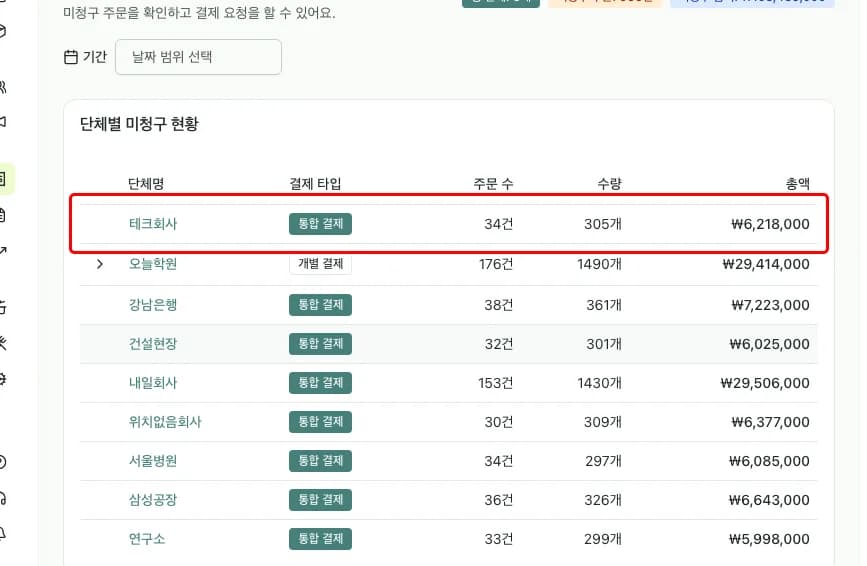Click 통합 결제 badge in 건설현장 row

coord(320,344)
